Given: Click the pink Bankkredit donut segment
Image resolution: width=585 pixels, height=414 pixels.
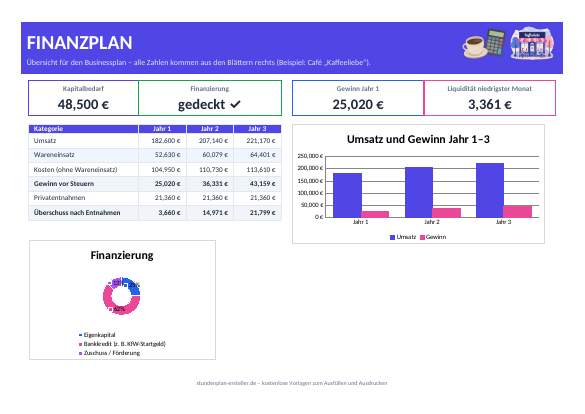Looking at the screenshot, I should 129,308.
